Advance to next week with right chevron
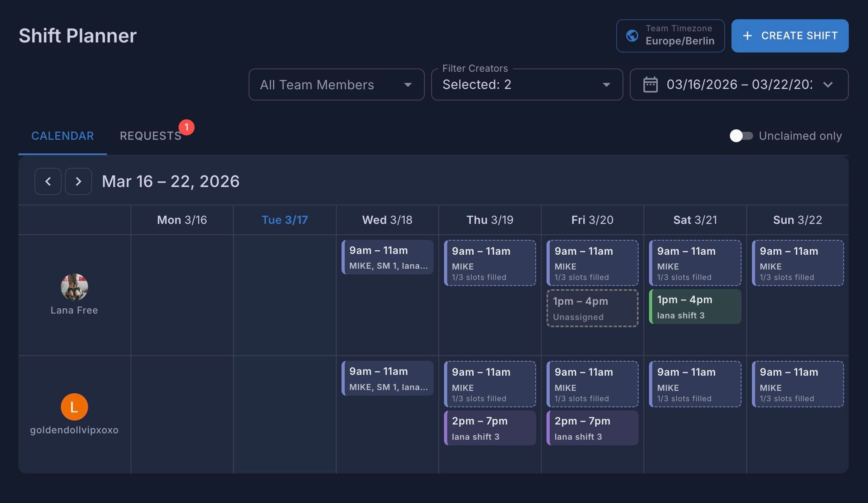The width and height of the screenshot is (868, 503). point(78,181)
